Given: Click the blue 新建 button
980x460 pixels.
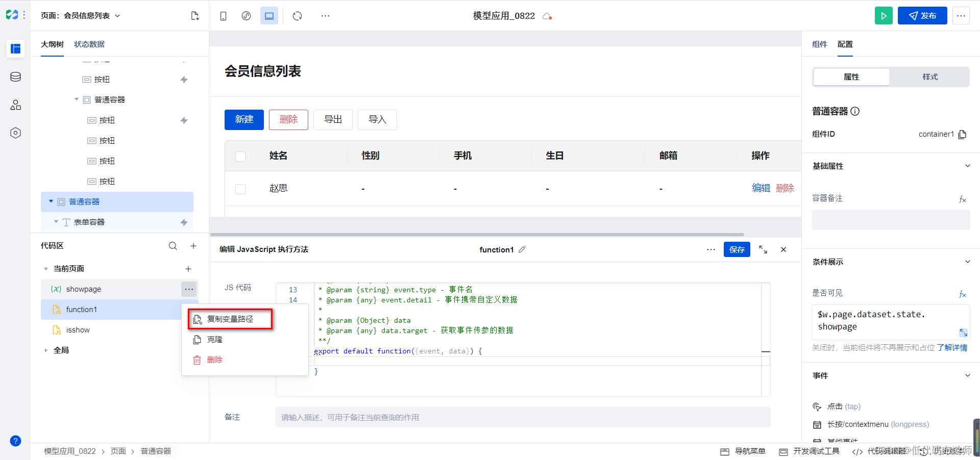Looking at the screenshot, I should [x=244, y=119].
